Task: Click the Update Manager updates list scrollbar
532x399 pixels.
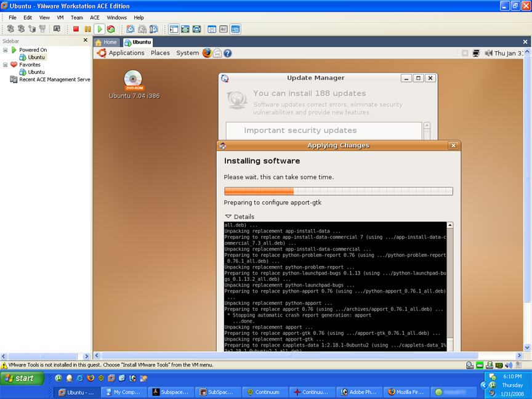Action: pyautogui.click(x=427, y=131)
